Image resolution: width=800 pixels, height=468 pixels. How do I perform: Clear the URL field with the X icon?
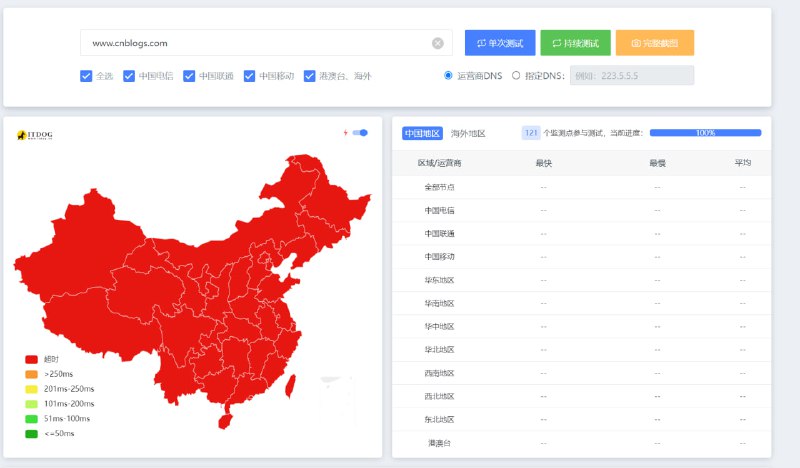tap(438, 43)
